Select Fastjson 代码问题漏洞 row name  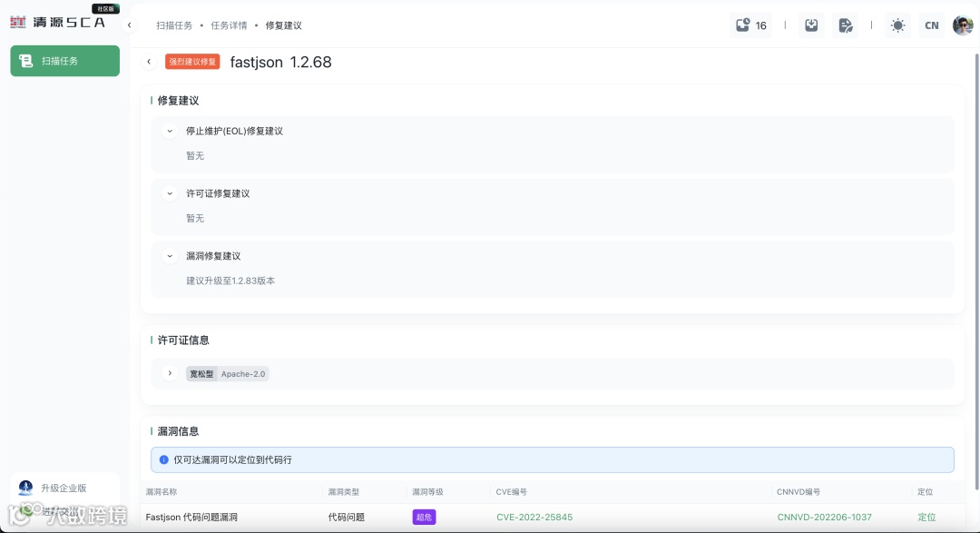[191, 518]
